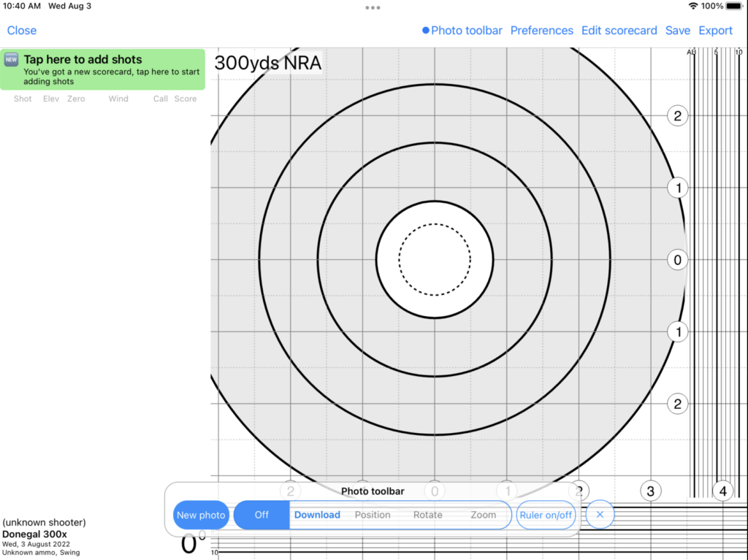Select the Download segment
The image size is (748, 560).
(317, 515)
